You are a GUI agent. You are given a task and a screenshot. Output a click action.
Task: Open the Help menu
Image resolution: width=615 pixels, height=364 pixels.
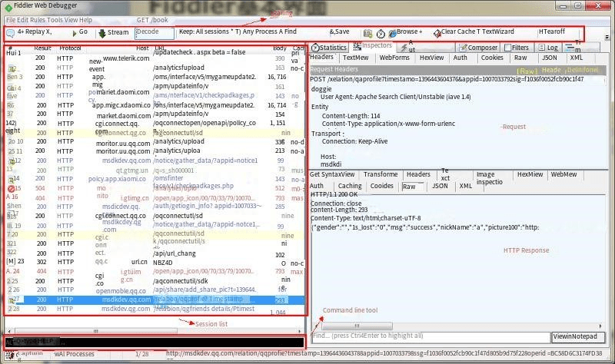pyautogui.click(x=86, y=20)
